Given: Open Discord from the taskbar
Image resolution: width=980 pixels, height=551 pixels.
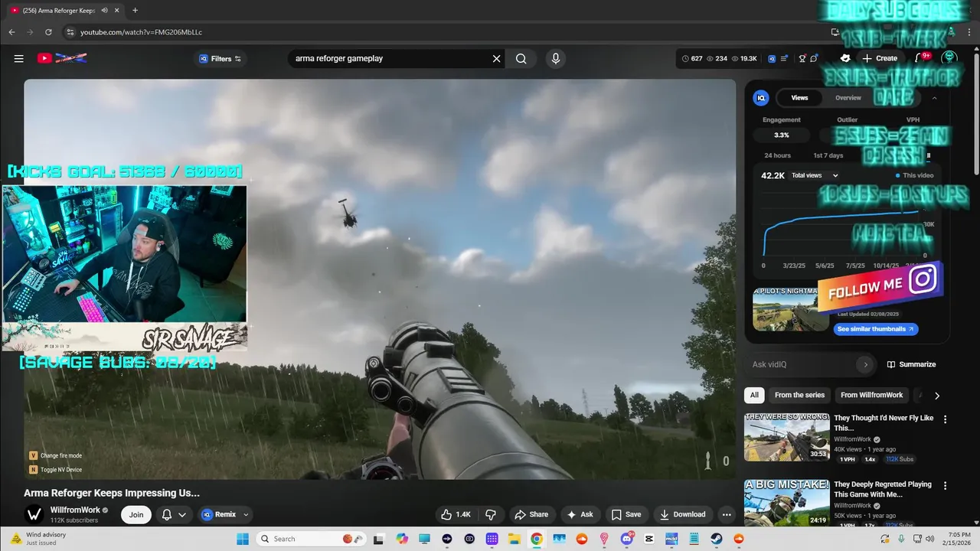Looking at the screenshot, I should coord(627,539).
